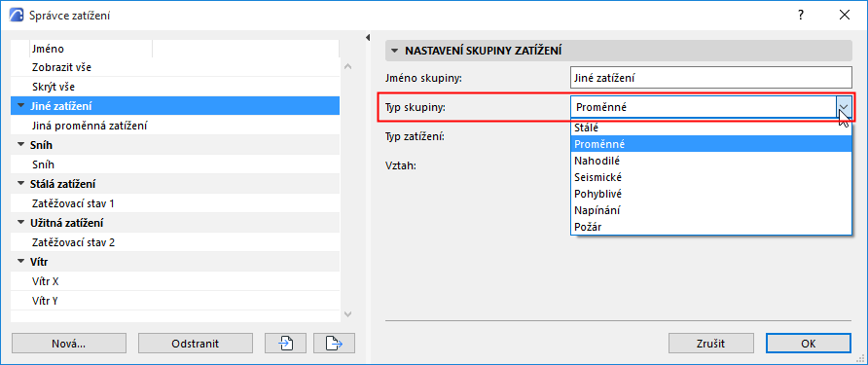Click the question mark help button
This screenshot has height=365, width=868.
(801, 15)
